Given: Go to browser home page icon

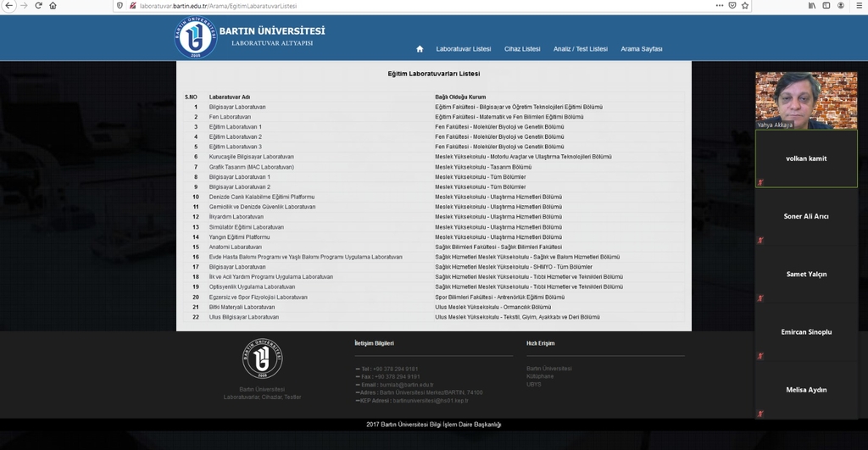Looking at the screenshot, I should tap(53, 5).
